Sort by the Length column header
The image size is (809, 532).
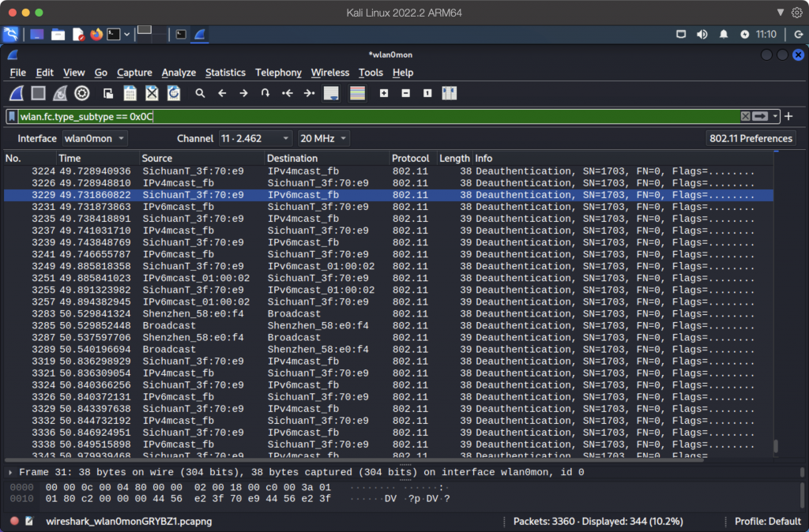454,159
